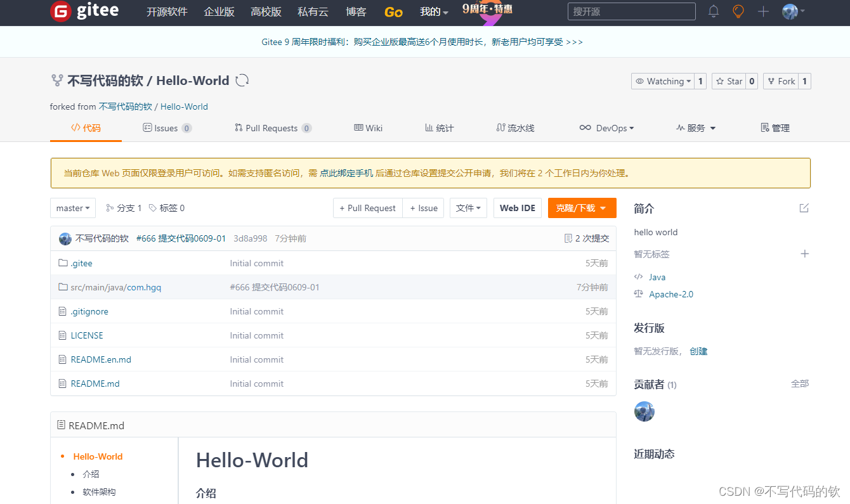Click 开源软件 in top navigation
Screen dimensions: 850x504
pyautogui.click(x=167, y=12)
